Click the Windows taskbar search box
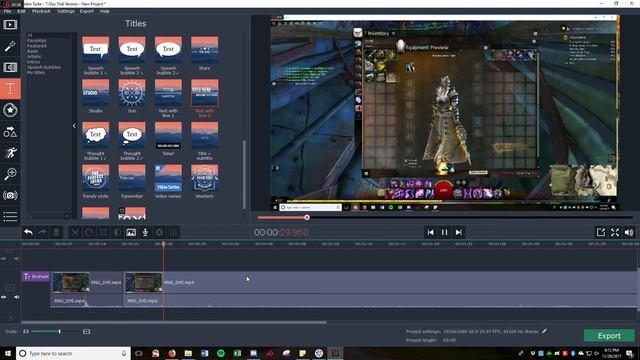The height and width of the screenshot is (360, 640). coord(73,353)
